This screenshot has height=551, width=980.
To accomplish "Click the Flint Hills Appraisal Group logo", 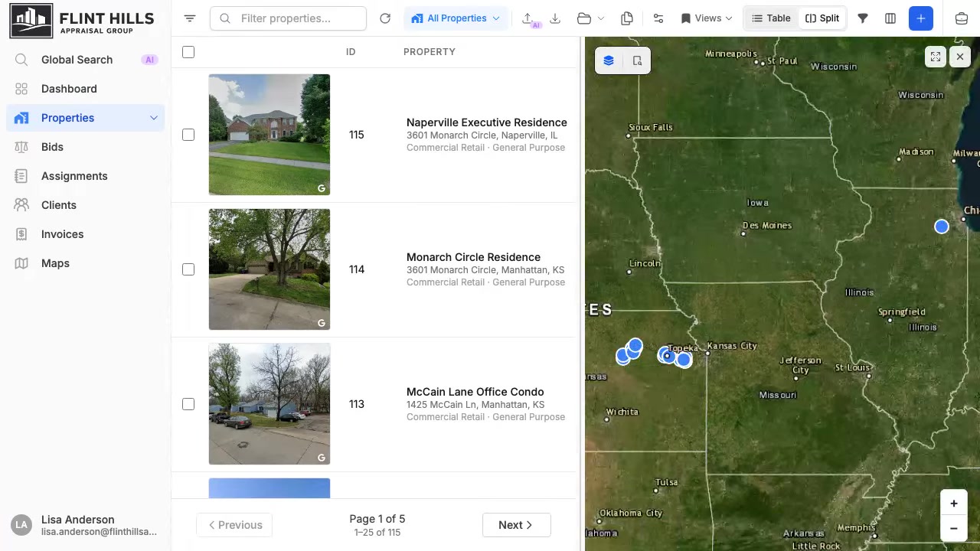I will click(x=83, y=21).
